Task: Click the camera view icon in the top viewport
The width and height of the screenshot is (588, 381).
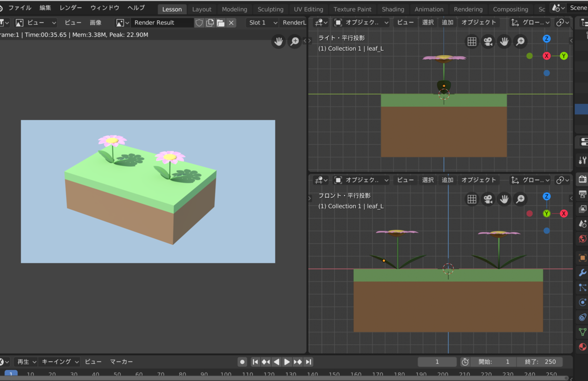Action: click(x=488, y=42)
